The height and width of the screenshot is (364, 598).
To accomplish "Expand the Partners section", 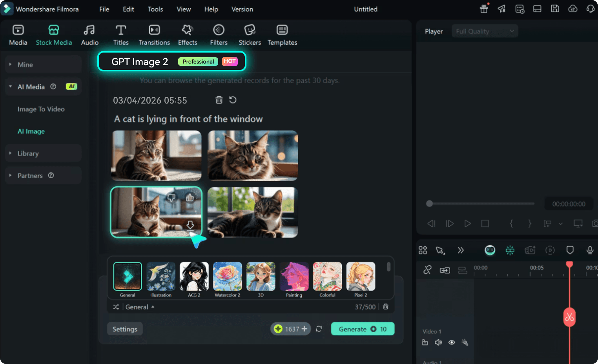I will 43,175.
